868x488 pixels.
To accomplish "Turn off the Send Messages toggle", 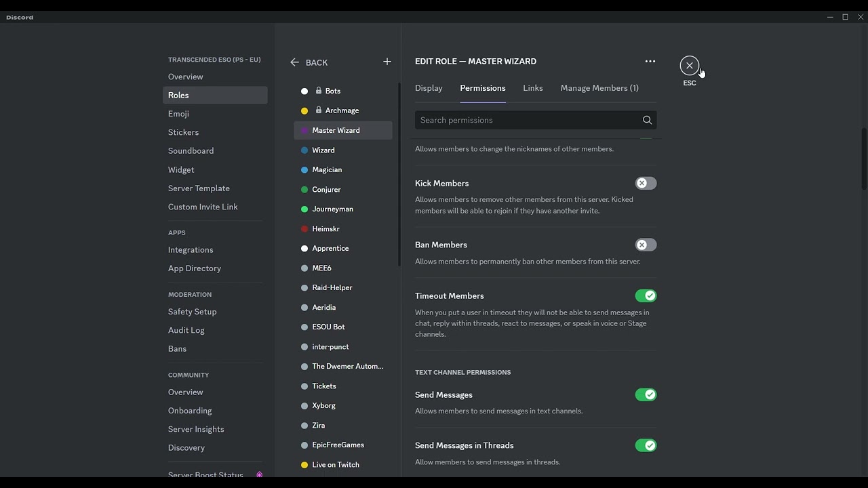I will (x=646, y=394).
